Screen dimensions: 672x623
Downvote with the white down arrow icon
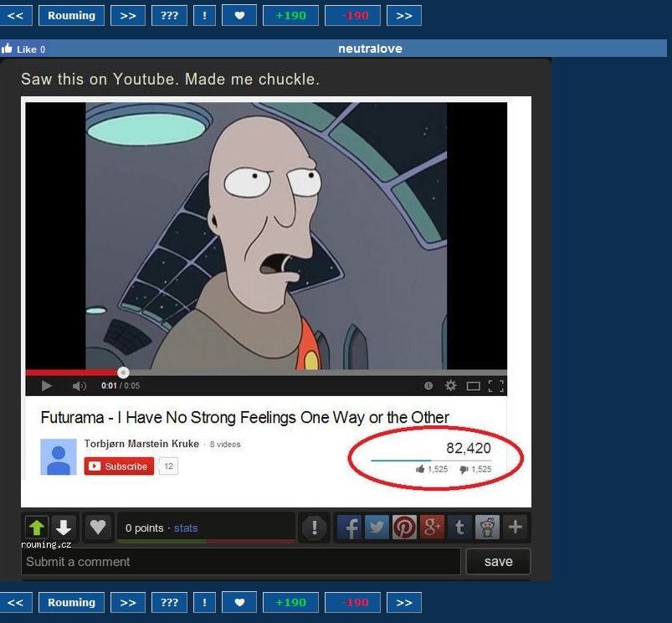[64, 527]
